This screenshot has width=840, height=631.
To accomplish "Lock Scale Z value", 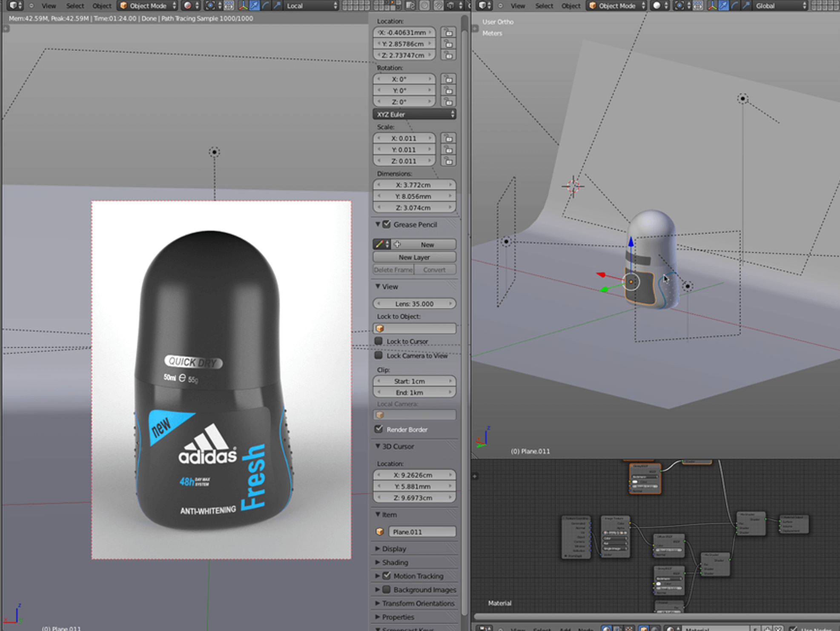I will click(448, 161).
